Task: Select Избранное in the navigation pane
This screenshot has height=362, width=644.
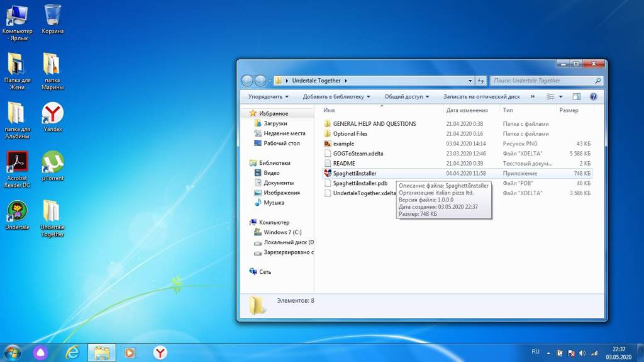Action: [273, 113]
